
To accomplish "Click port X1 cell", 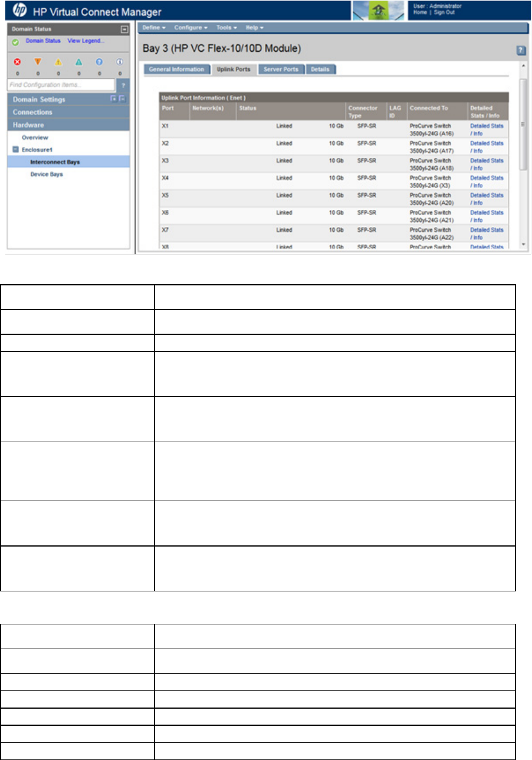I will (165, 126).
